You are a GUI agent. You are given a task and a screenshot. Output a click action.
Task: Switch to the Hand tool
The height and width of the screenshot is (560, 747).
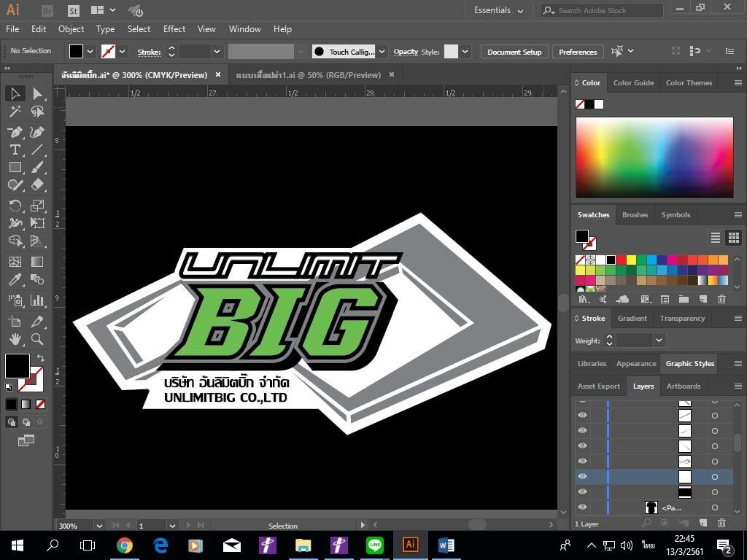[15, 339]
